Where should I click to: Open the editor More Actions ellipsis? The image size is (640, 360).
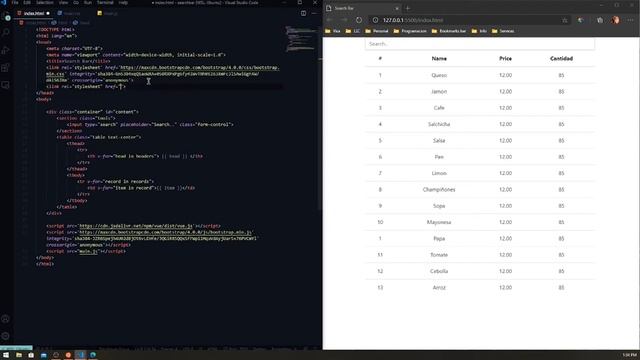pos(314,13)
